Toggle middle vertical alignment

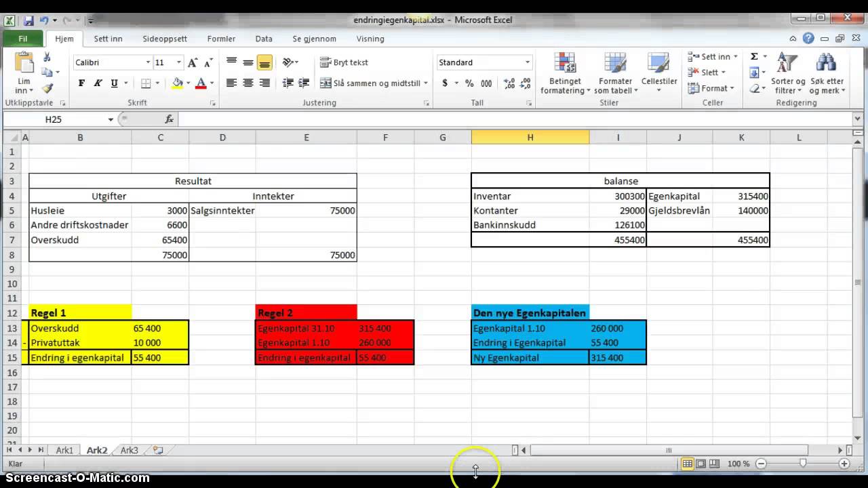248,62
